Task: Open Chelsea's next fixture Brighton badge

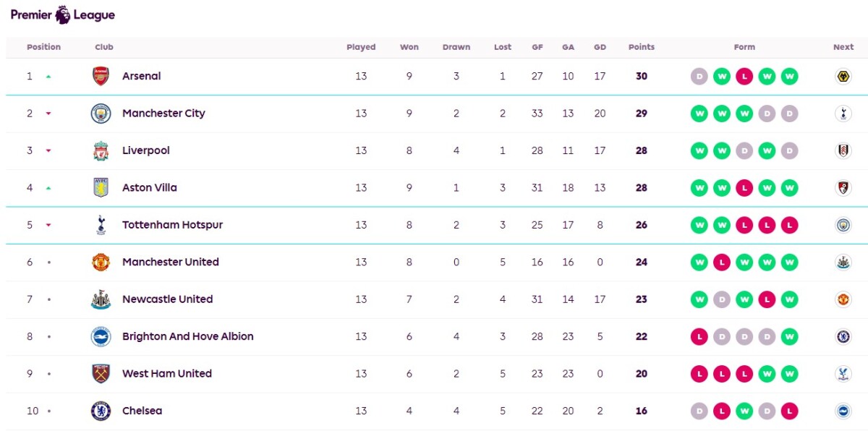Action: (843, 411)
